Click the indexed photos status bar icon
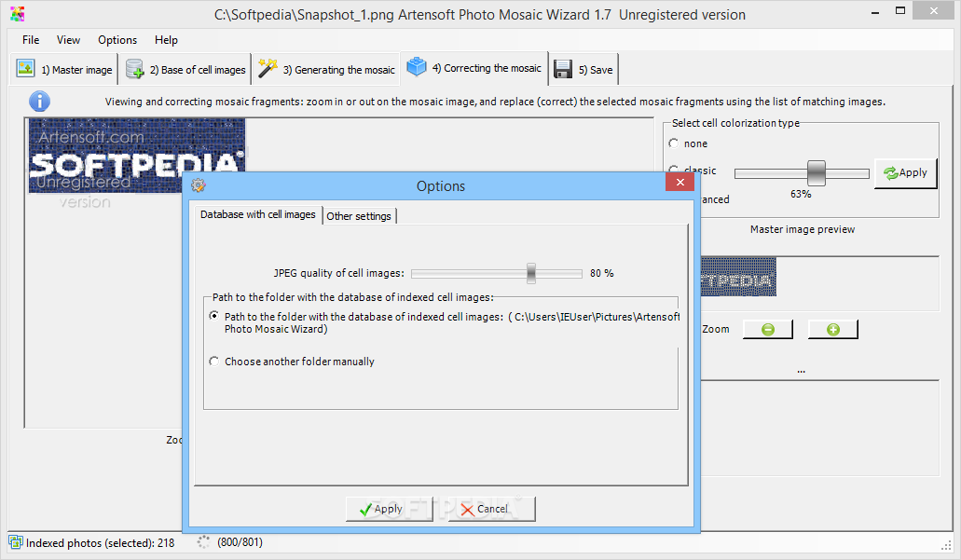961x560 pixels. tap(15, 542)
